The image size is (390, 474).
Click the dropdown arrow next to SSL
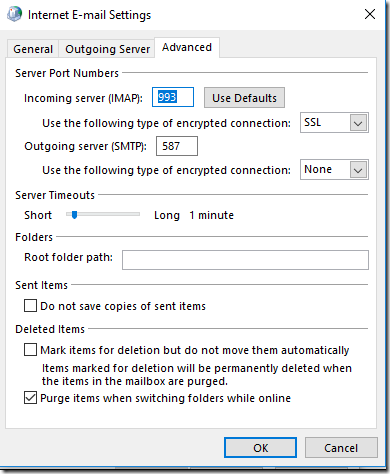click(x=358, y=123)
